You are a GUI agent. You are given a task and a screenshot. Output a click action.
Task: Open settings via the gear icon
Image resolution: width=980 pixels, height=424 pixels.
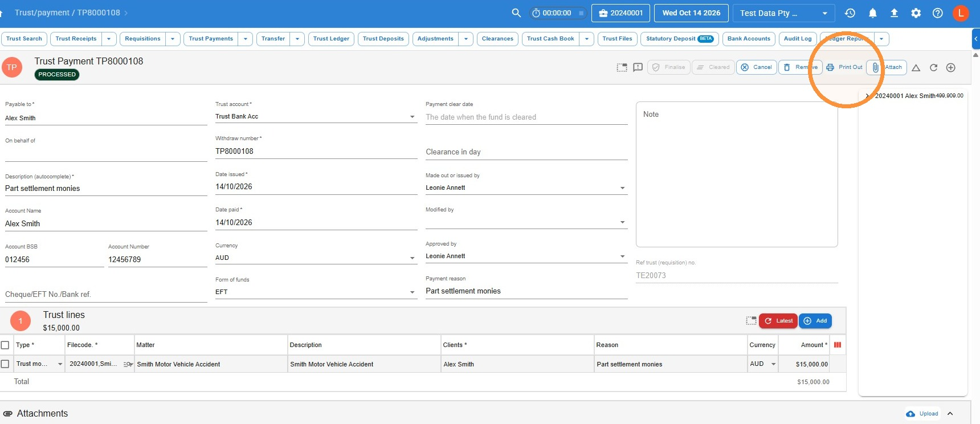point(916,13)
